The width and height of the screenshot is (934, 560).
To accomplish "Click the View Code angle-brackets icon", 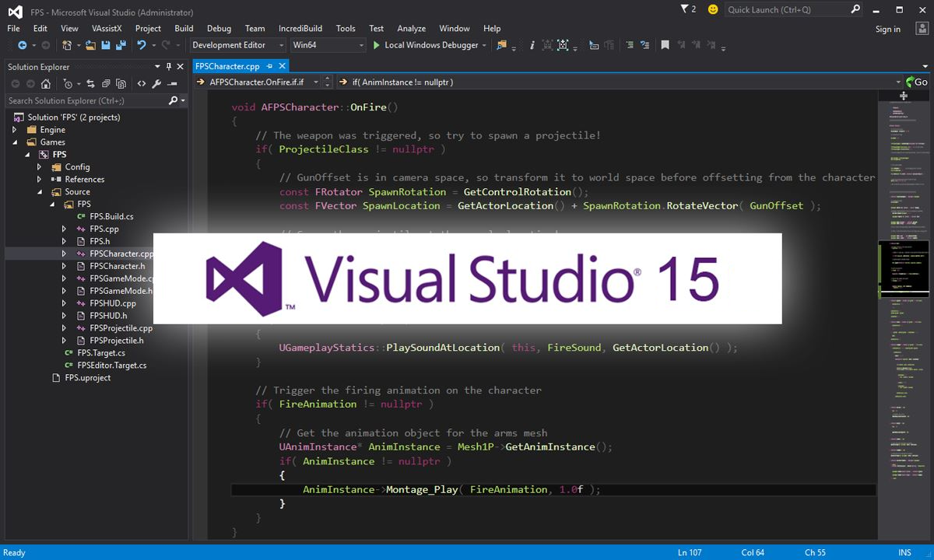I will pyautogui.click(x=141, y=84).
